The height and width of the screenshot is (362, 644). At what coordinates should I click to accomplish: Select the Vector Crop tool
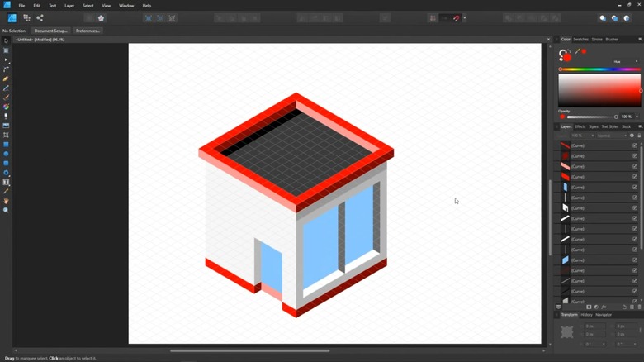coord(6,135)
